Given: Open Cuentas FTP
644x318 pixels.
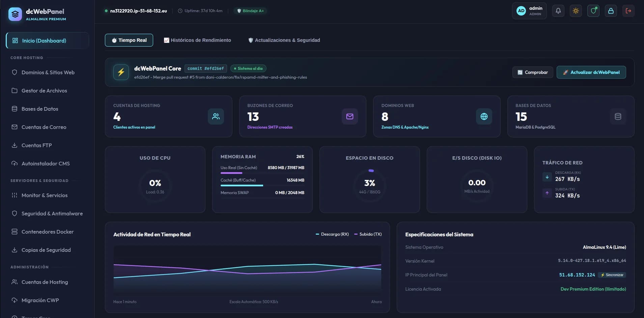Looking at the screenshot, I should (x=48, y=145).
